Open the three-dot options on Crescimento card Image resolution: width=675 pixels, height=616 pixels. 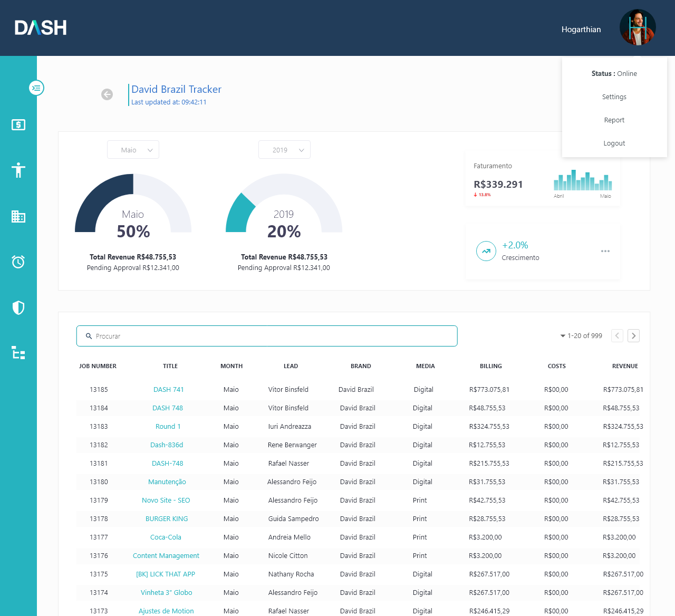click(x=605, y=251)
